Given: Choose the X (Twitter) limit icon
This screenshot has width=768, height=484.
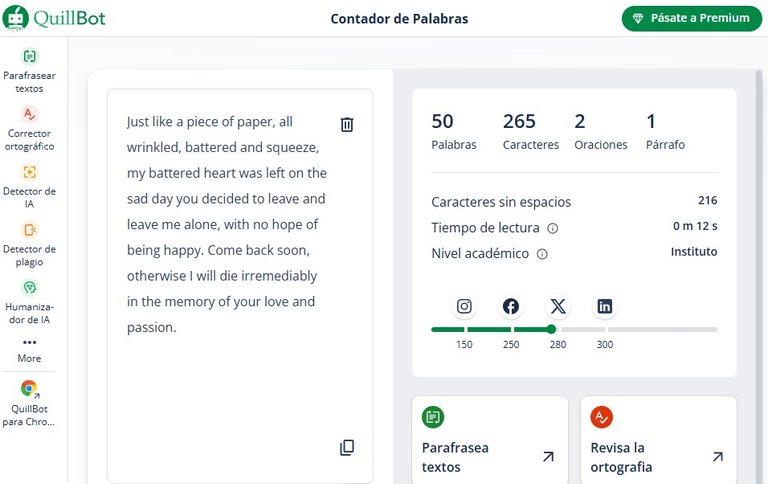Looking at the screenshot, I should click(x=558, y=306).
